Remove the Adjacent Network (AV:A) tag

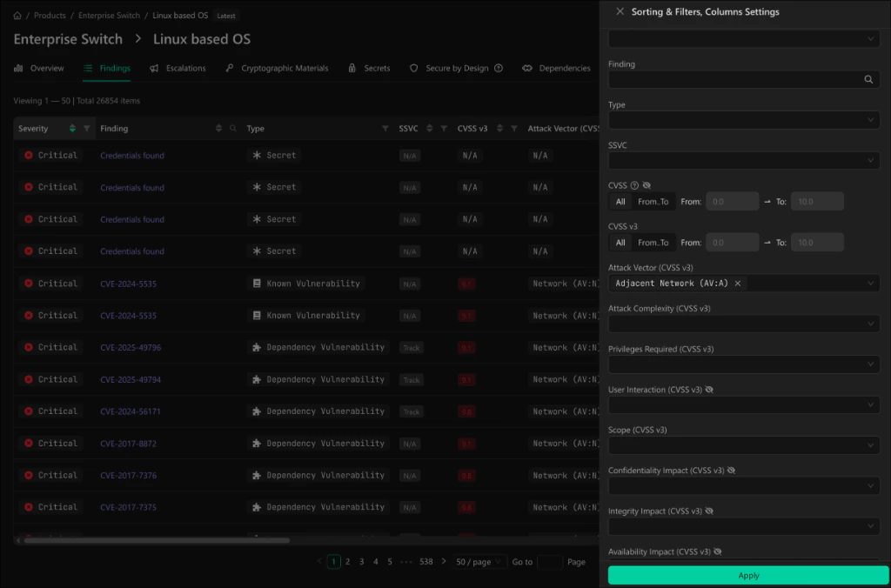pyautogui.click(x=738, y=283)
